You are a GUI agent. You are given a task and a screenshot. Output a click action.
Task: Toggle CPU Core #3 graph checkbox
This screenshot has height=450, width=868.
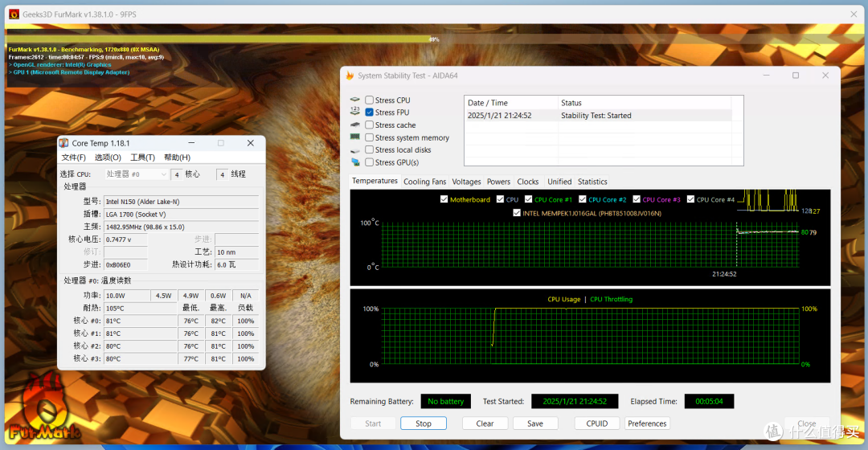tap(637, 199)
